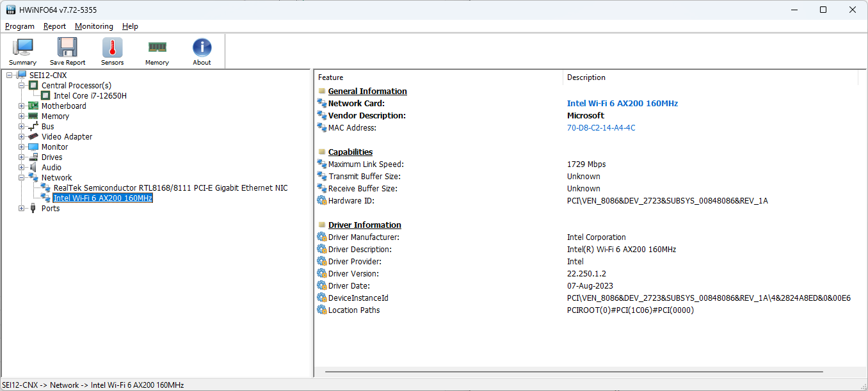Viewport: 868px width, 391px height.
Task: Click the SEI12-CNX computer icon
Action: [x=22, y=76]
